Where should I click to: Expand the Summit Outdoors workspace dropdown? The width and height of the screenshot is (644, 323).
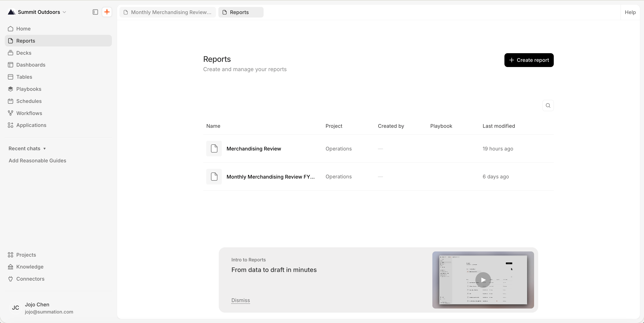coord(64,12)
